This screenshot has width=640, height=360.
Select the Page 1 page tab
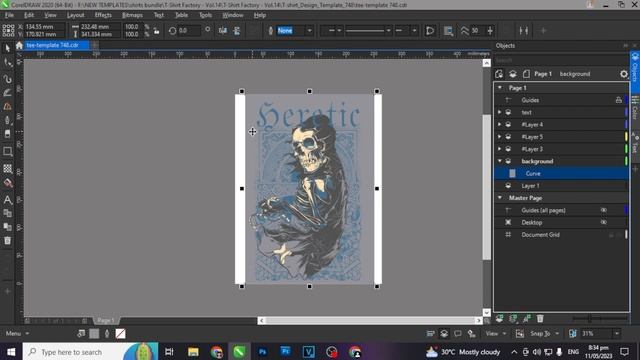pyautogui.click(x=105, y=320)
